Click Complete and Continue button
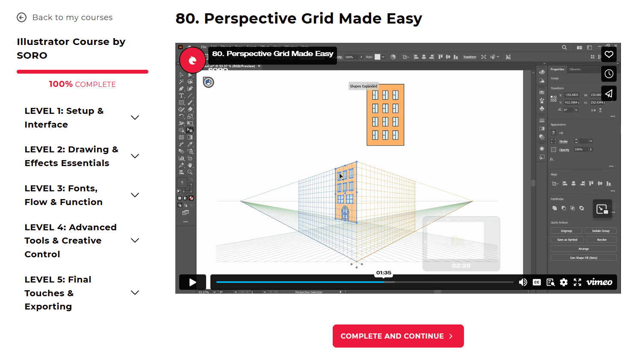 tap(398, 336)
